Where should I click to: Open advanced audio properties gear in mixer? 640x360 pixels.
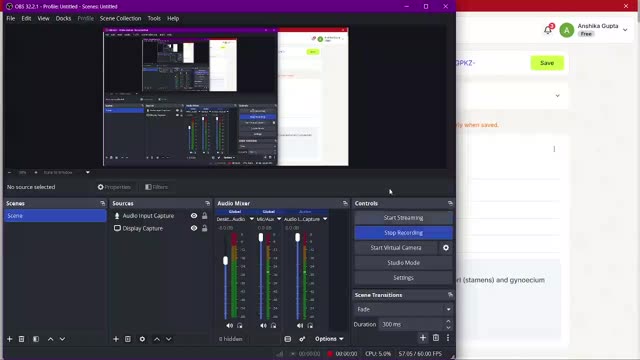pyautogui.click(x=302, y=339)
